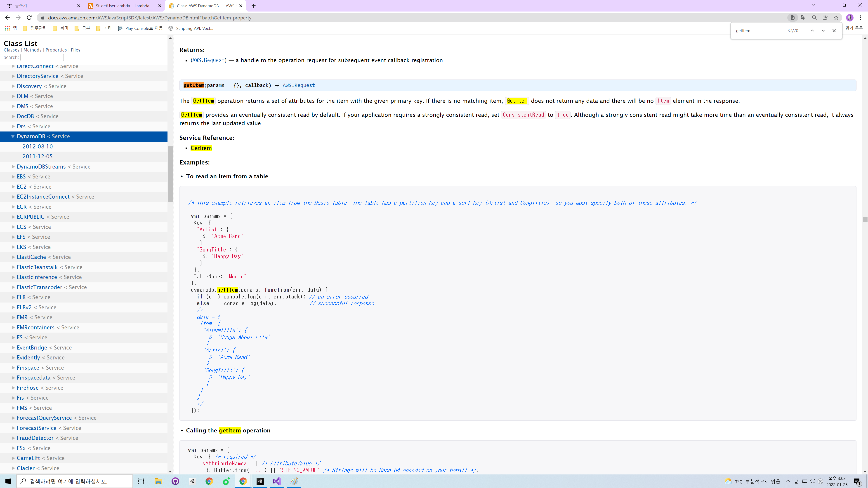Open the Classes list link
The image size is (868, 488).
12,50
